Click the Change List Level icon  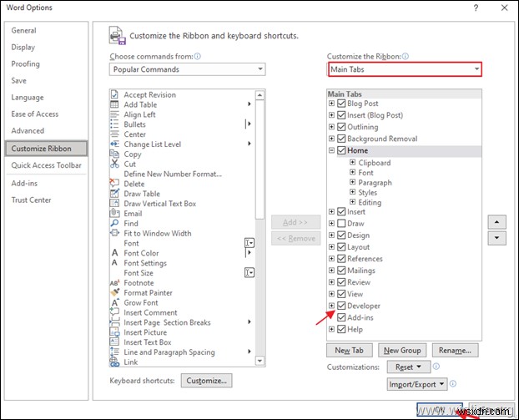(114, 144)
